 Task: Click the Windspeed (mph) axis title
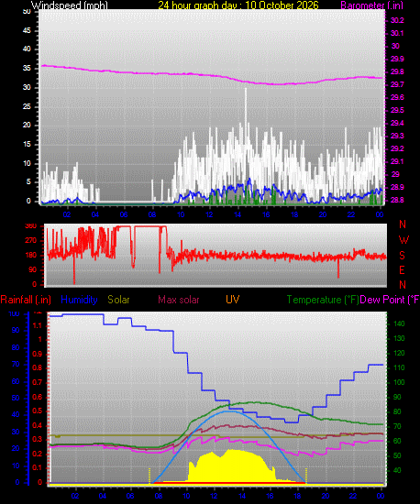(70, 5)
